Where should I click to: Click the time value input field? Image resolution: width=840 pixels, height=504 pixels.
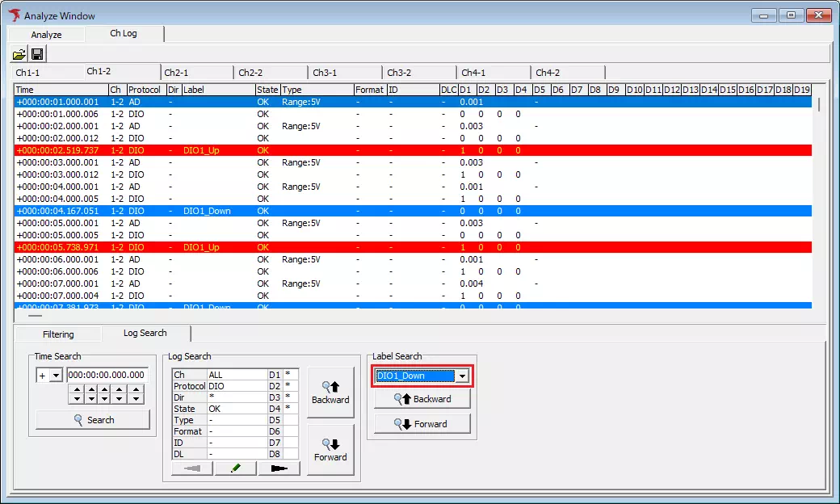tap(106, 375)
